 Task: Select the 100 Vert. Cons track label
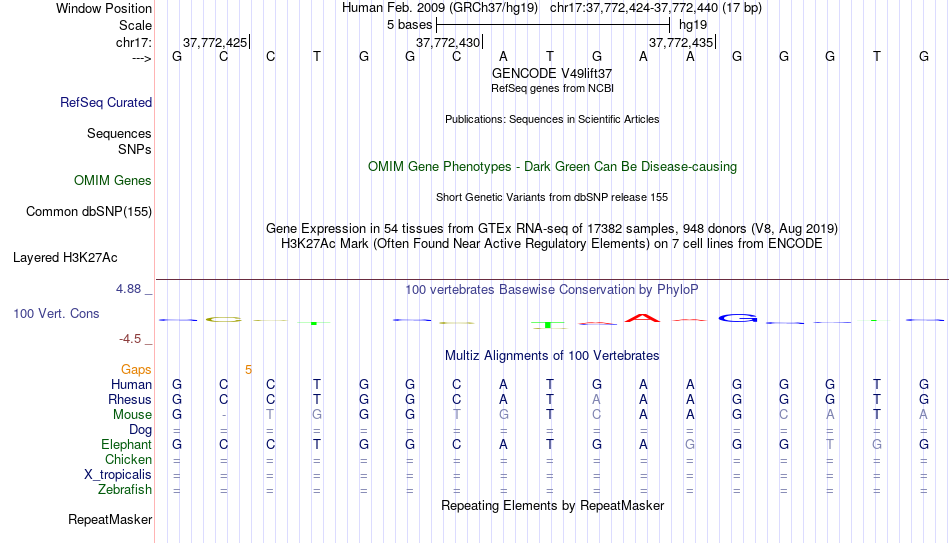point(56,313)
